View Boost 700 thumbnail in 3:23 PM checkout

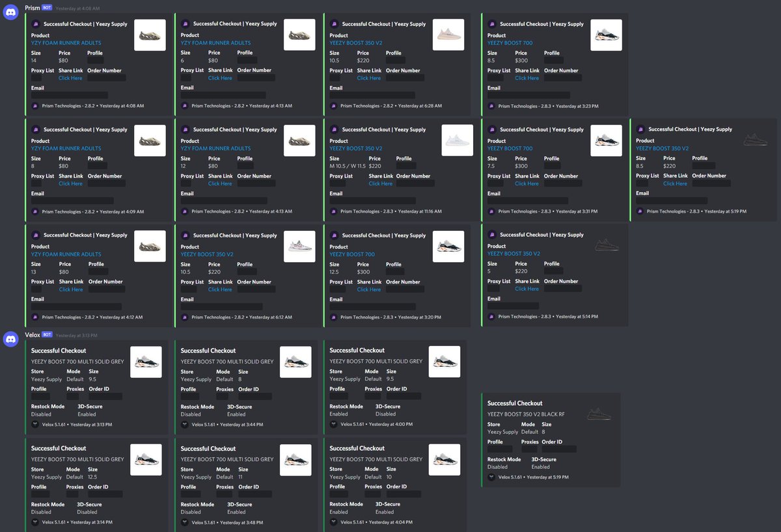pyautogui.click(x=607, y=34)
